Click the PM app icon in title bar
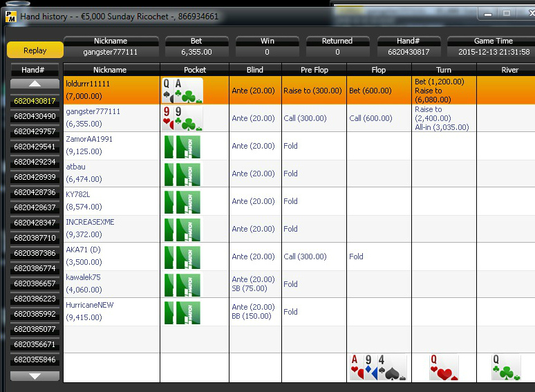Viewport: 535px width, 392px height. click(x=11, y=17)
